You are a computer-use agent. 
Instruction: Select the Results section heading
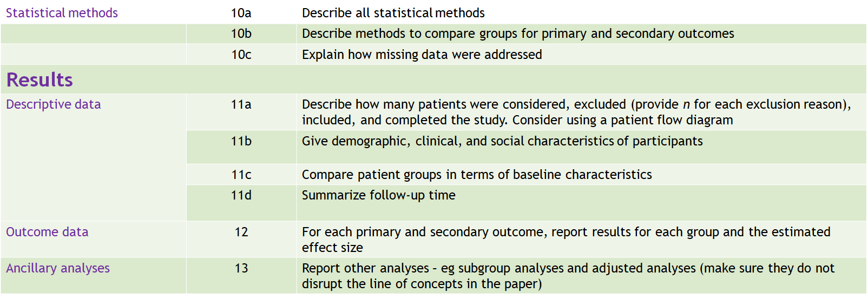[40, 80]
